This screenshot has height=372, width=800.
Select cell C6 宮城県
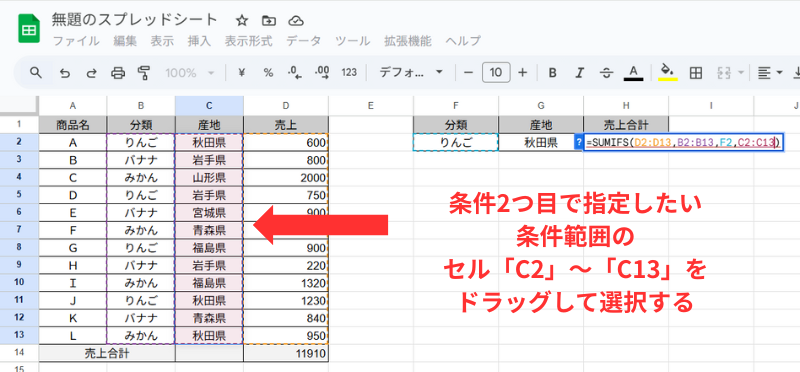(x=209, y=213)
